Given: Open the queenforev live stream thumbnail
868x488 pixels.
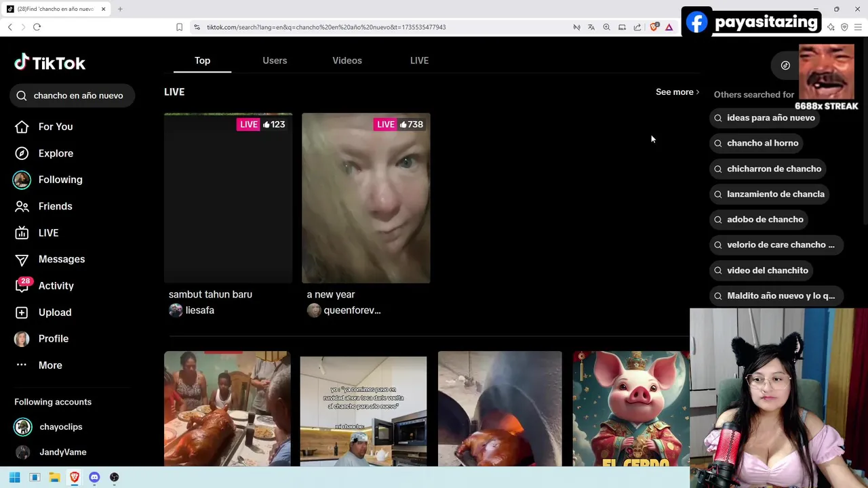Looking at the screenshot, I should click(366, 198).
